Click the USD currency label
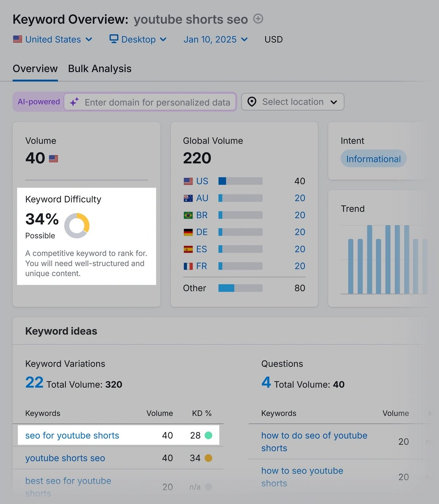 274,40
